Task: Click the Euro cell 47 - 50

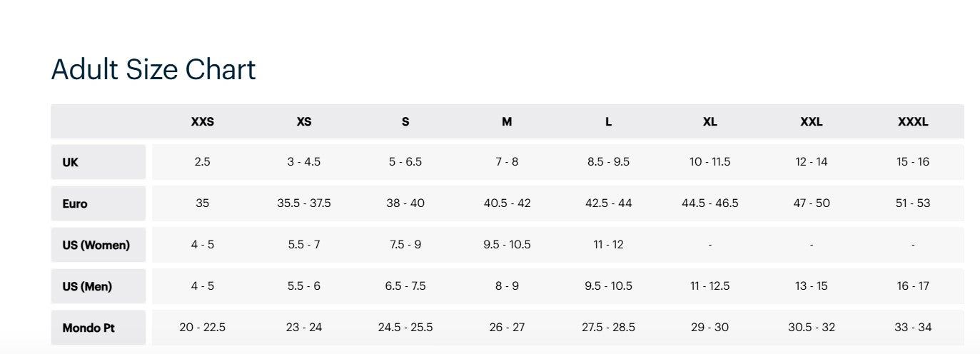Action: coord(812,203)
